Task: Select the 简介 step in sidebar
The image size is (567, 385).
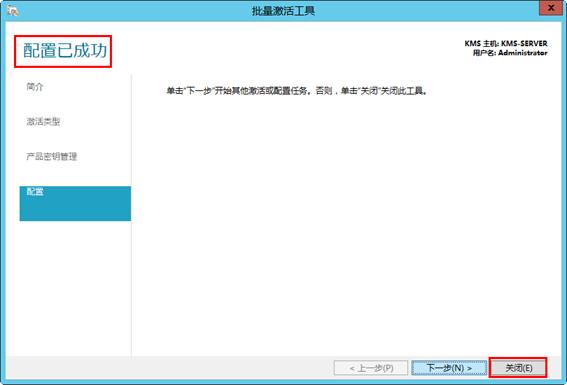Action: coord(35,87)
